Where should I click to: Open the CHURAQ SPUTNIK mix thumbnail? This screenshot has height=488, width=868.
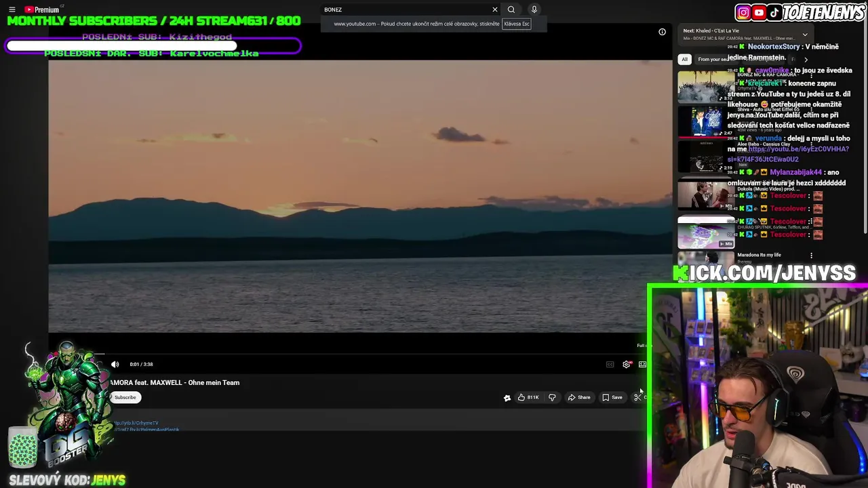pos(705,232)
